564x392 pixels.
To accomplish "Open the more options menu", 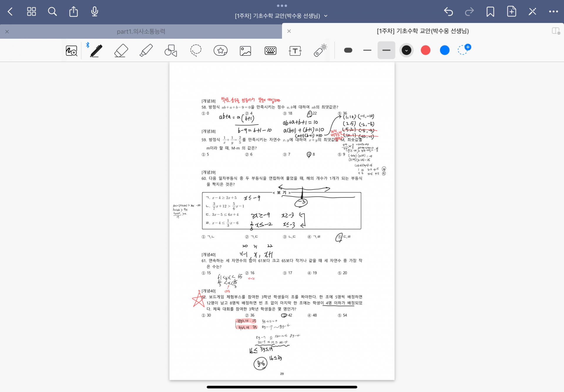I will pyautogui.click(x=553, y=12).
